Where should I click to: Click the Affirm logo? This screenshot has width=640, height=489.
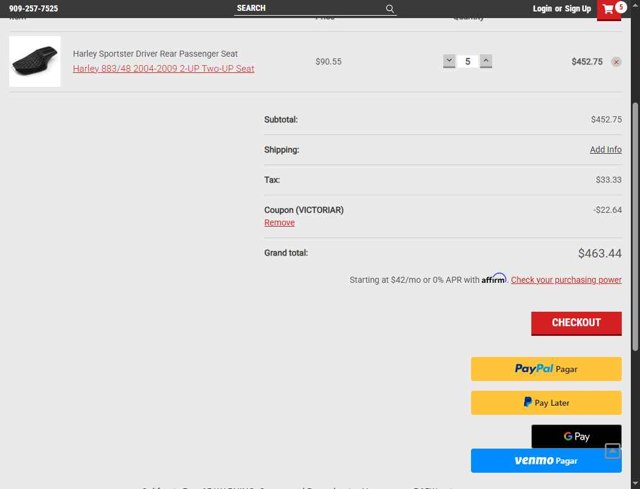pyautogui.click(x=494, y=279)
